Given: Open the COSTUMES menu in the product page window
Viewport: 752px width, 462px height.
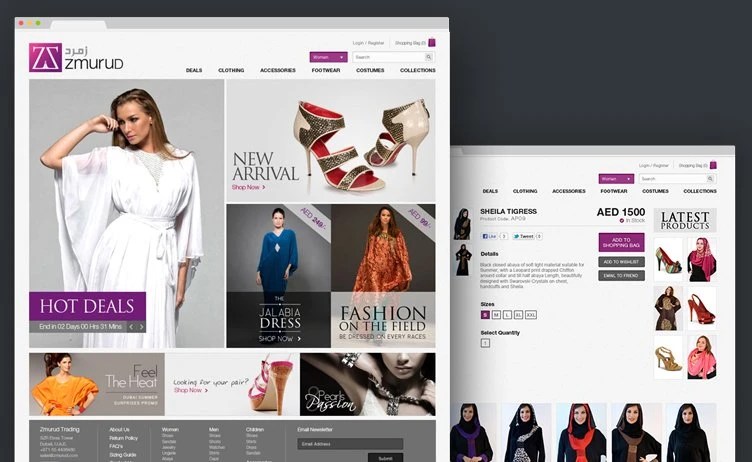Looking at the screenshot, I should [655, 191].
